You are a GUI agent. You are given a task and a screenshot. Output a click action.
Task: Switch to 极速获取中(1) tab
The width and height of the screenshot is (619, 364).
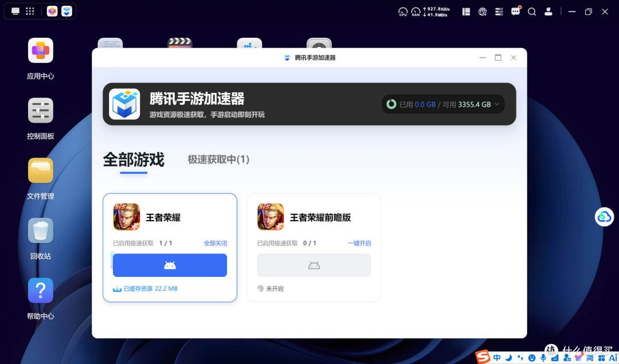click(x=218, y=159)
